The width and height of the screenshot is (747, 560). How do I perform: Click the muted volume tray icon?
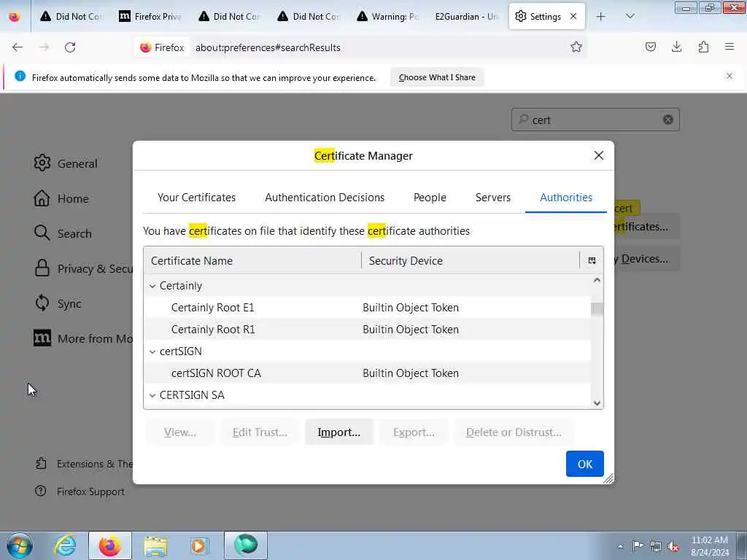(x=673, y=546)
